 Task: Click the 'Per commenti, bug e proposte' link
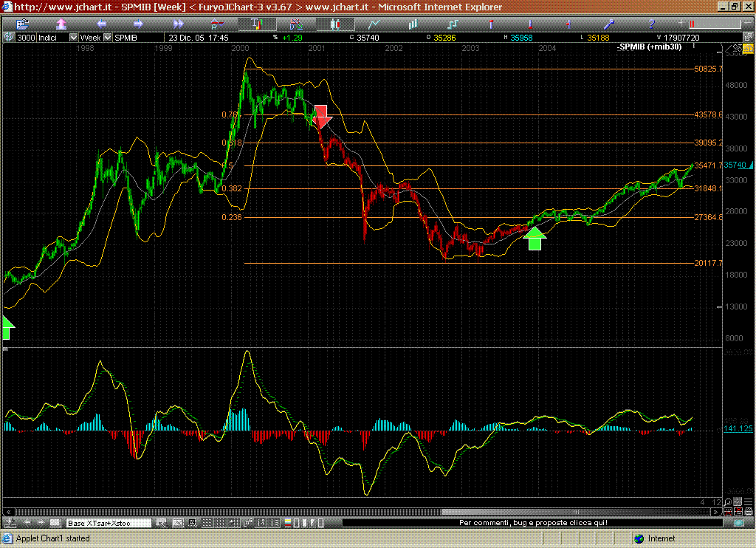[532, 523]
